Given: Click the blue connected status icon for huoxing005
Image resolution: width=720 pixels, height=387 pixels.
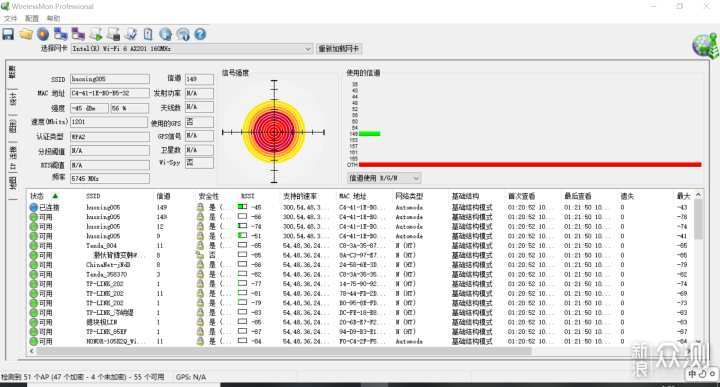Looking at the screenshot, I should (34, 208).
